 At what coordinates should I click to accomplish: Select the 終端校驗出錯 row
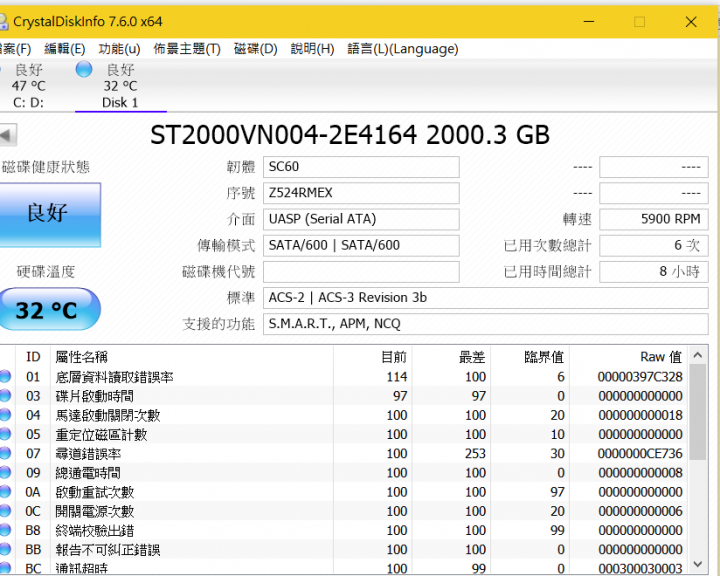[343, 530]
